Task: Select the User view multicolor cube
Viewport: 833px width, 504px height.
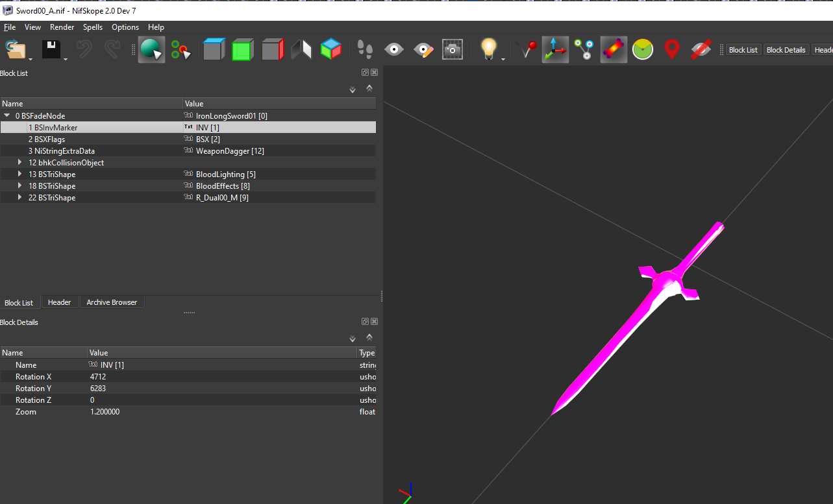Action: [331, 49]
